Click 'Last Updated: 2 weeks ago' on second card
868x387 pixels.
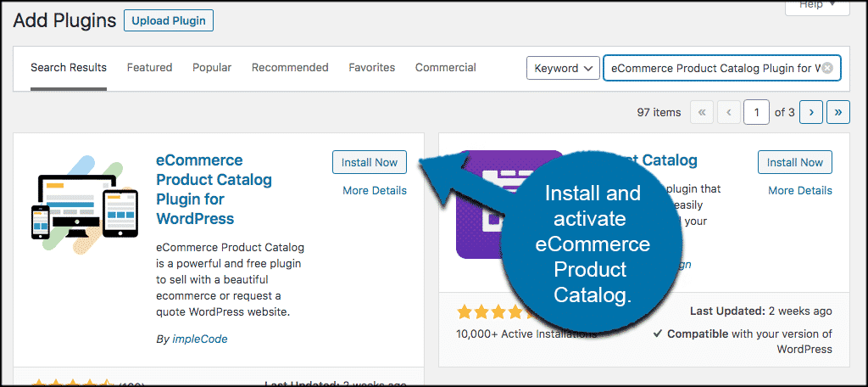[x=760, y=311]
